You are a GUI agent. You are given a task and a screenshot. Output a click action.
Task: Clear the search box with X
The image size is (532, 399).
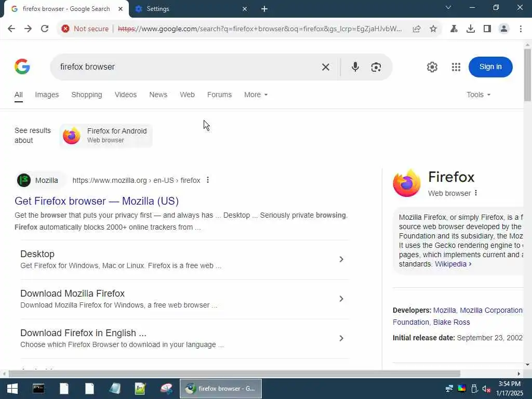click(326, 67)
